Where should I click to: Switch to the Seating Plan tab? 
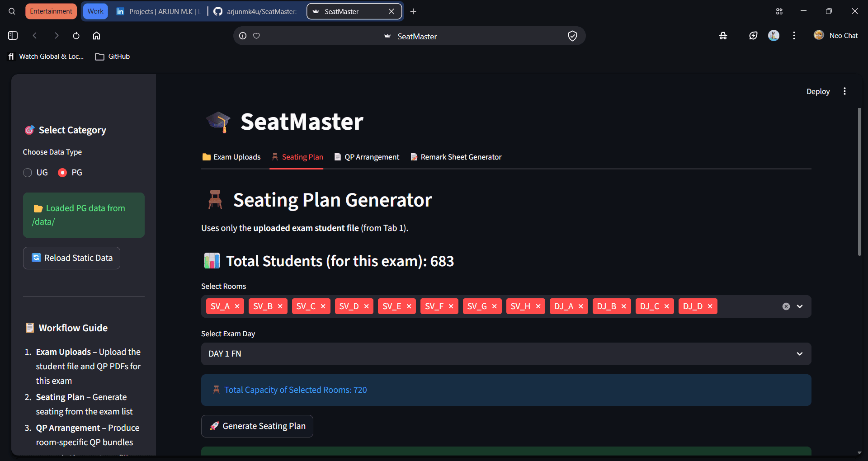[x=297, y=157]
